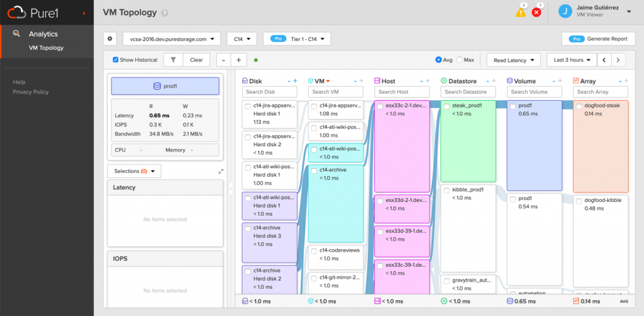The image size is (644, 316).
Task: Zoom in with the plus button
Action: tap(238, 60)
